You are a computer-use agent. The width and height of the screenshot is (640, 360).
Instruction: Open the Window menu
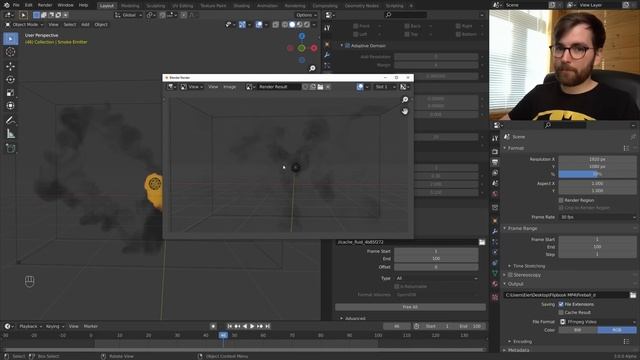[65, 5]
